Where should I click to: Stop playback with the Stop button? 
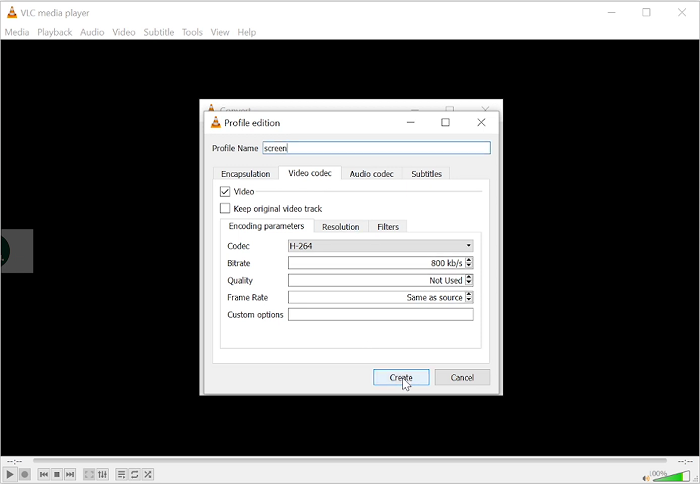tap(57, 474)
